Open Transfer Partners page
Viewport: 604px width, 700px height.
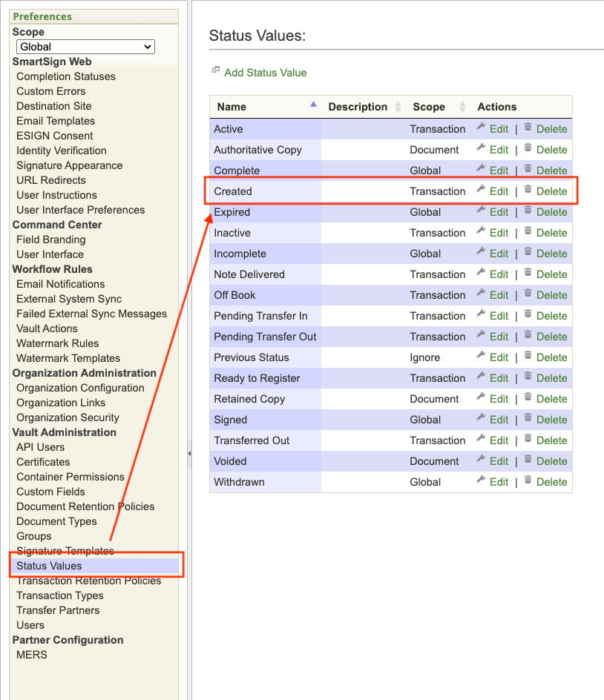[x=58, y=610]
